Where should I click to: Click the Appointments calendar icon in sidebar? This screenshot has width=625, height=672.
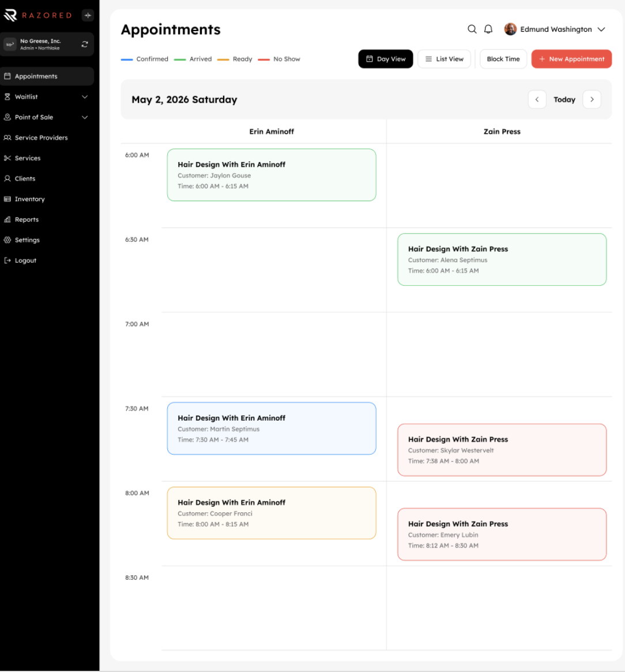point(7,76)
